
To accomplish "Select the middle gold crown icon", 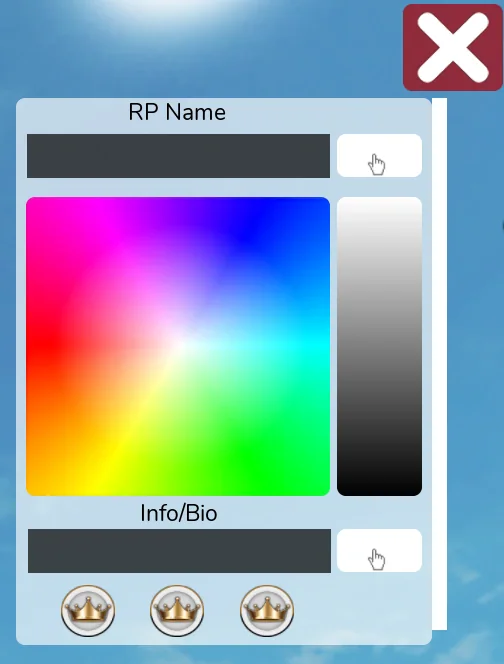I will pos(177,611).
